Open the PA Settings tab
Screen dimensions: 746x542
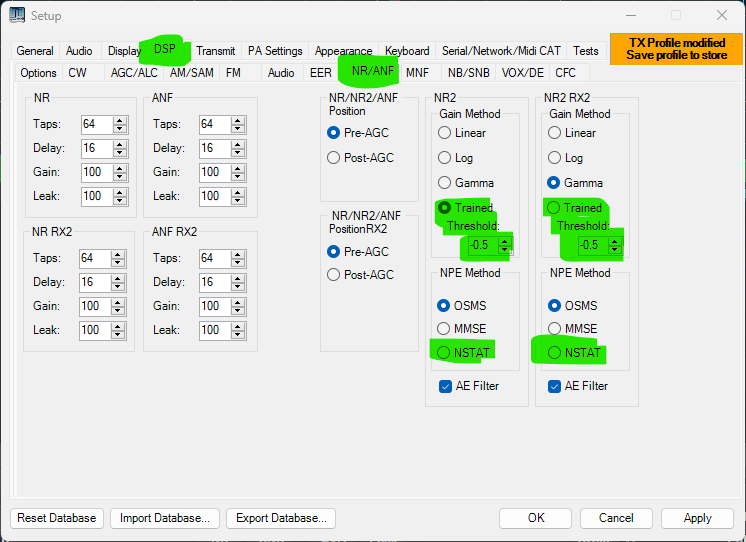click(275, 51)
